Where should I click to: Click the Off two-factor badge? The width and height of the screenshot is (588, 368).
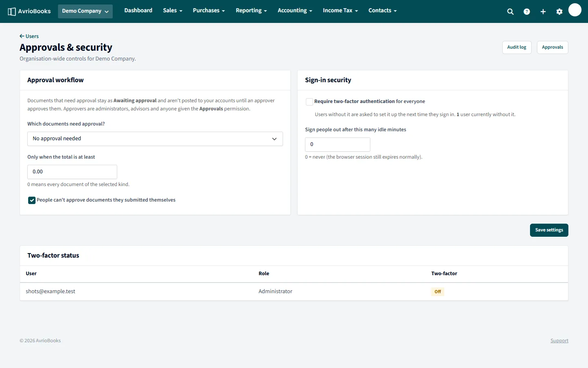point(438,292)
